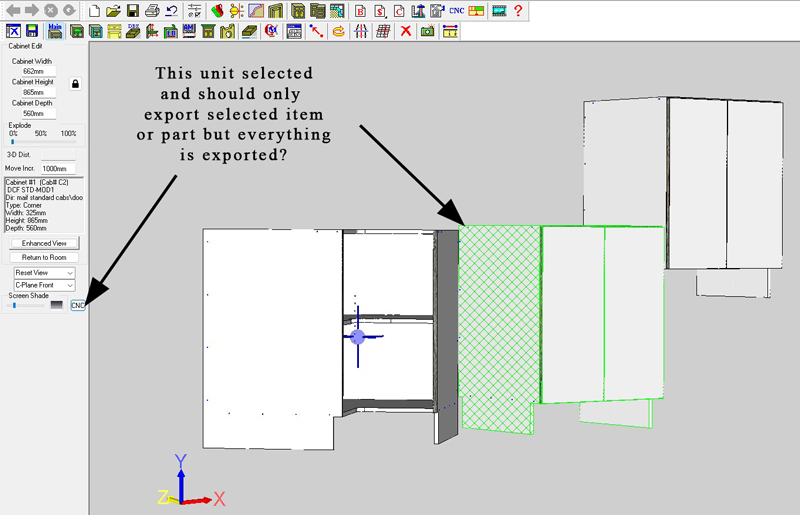Click the CNC icon in top toolbar

(456, 10)
